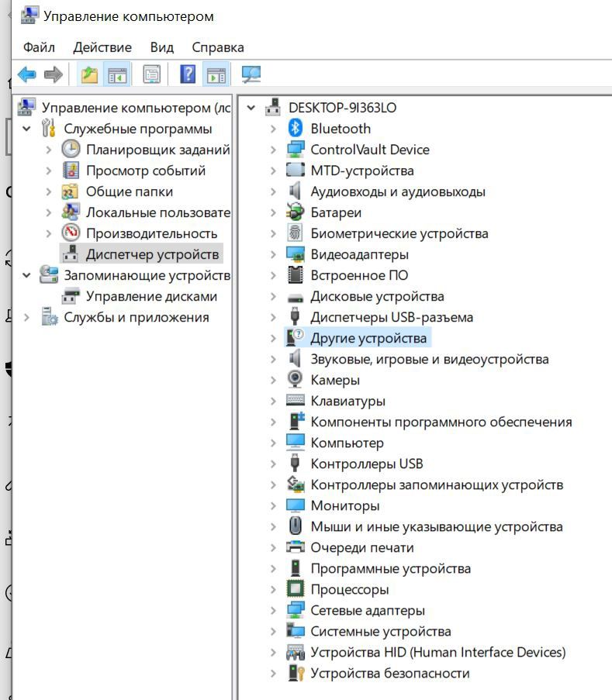612x700 pixels.
Task: Select Контроллеры запоминающих устройств category
Action: click(x=437, y=484)
